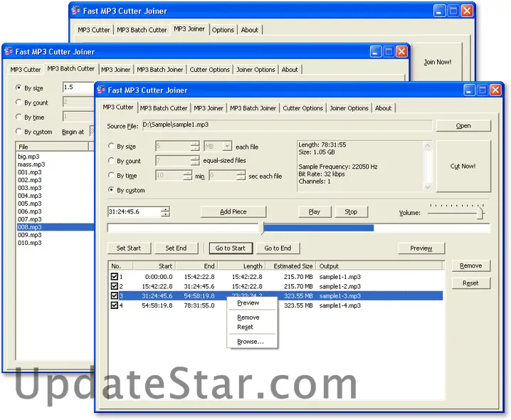Click the Cut Now! button
Viewport: 511px width, 420px height.
click(x=463, y=166)
